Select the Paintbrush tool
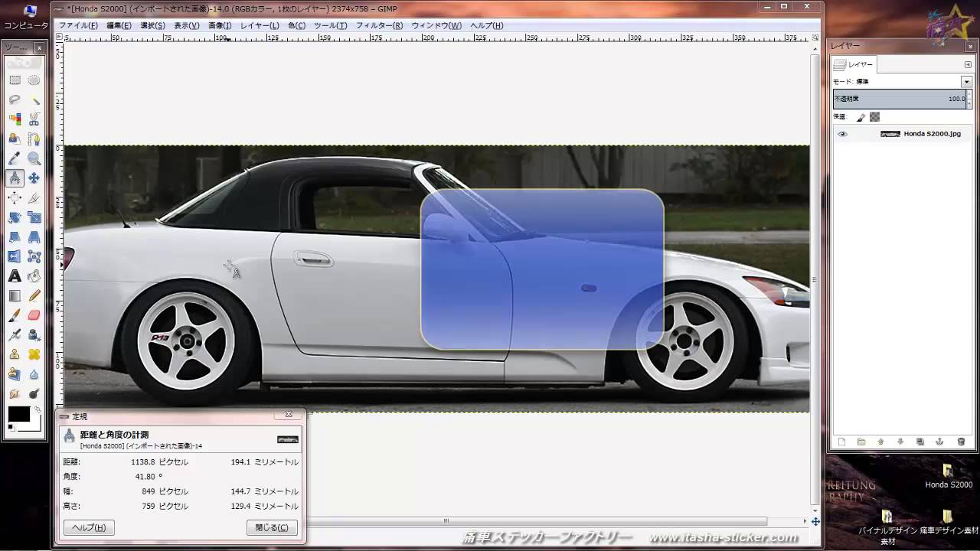Image resolution: width=980 pixels, height=551 pixels. [x=15, y=315]
